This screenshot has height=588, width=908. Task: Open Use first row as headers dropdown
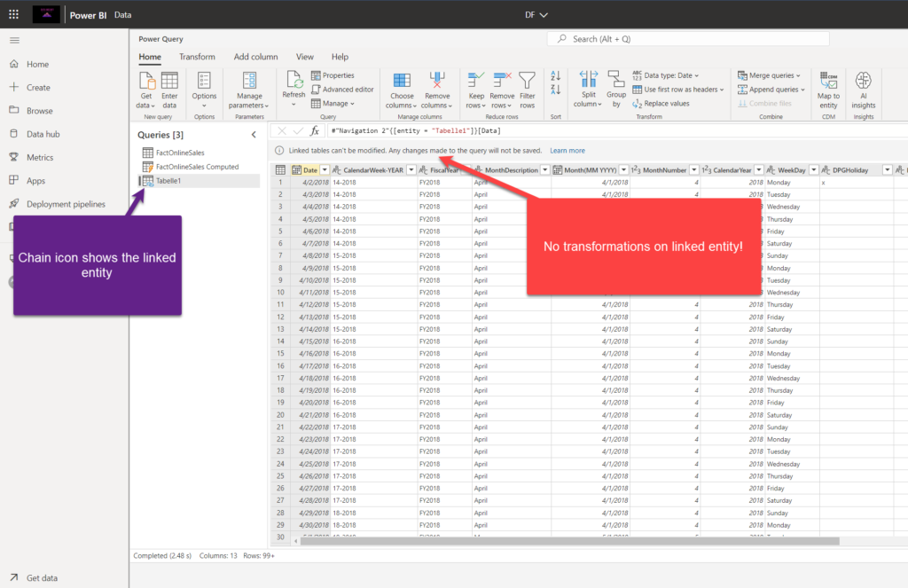click(x=678, y=90)
